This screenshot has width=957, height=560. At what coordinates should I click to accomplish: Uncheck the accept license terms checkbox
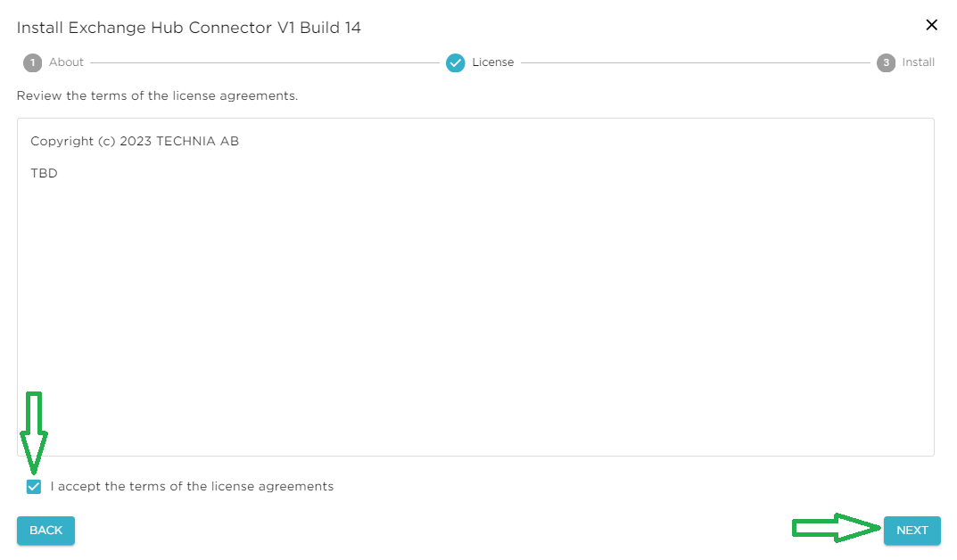[x=34, y=487]
